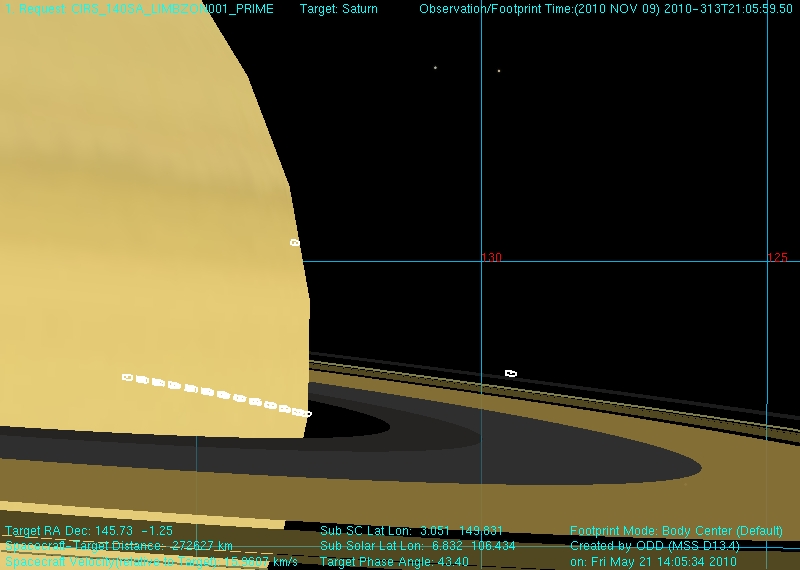Viewport: 800px width, 570px height.
Task: Click the lone footprint marker on Saturn's limb
Action: point(294,243)
